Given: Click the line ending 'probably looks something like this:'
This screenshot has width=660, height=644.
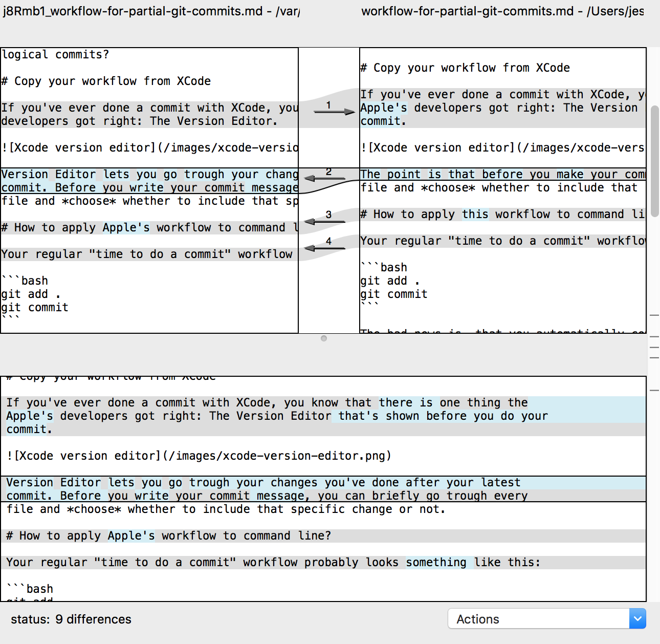Looking at the screenshot, I should (x=274, y=562).
